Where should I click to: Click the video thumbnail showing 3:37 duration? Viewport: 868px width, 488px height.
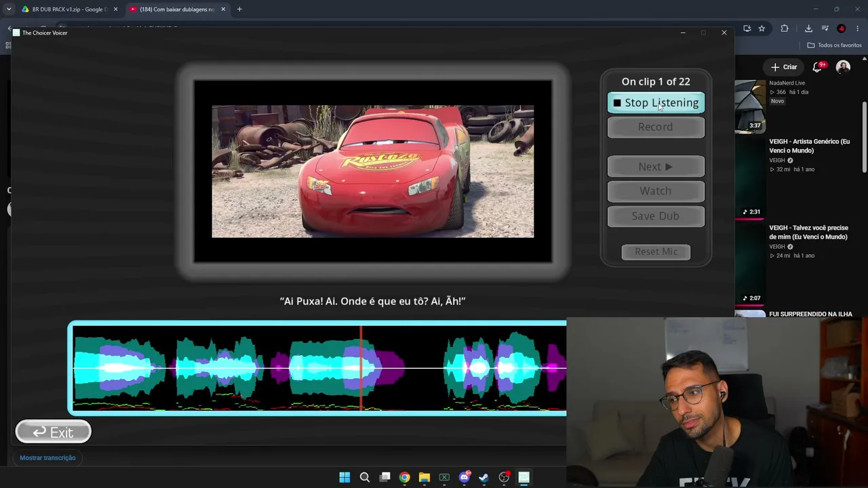[x=750, y=107]
